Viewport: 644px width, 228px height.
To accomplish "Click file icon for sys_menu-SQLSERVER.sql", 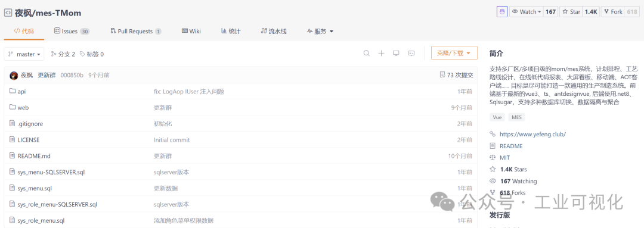I will (x=12, y=172).
